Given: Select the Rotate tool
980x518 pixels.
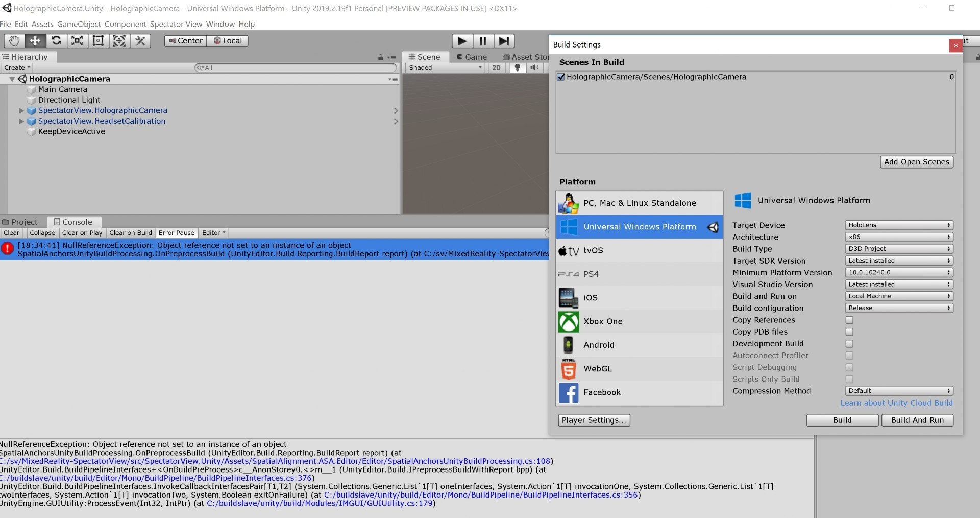Looking at the screenshot, I should point(56,41).
